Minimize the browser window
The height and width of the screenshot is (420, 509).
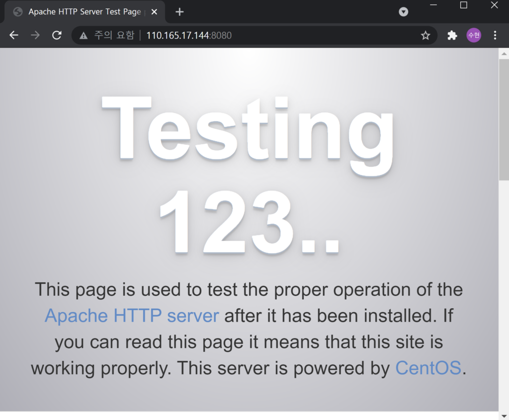pyautogui.click(x=433, y=5)
